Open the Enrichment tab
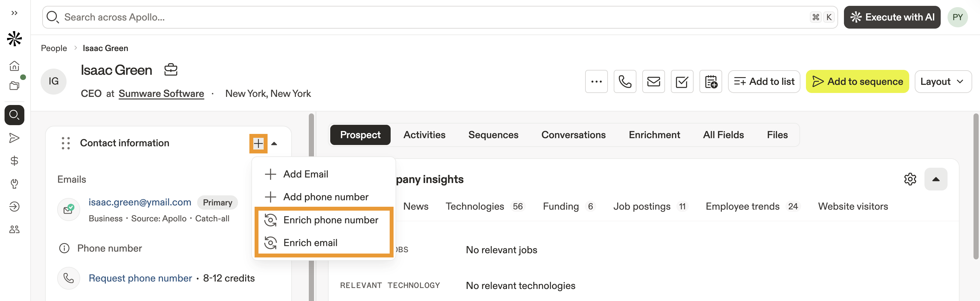 point(654,135)
